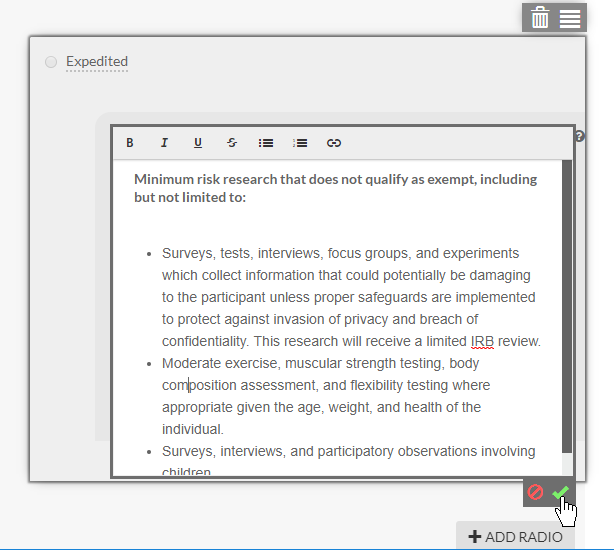
Task: Insert a numbered list
Action: pyautogui.click(x=300, y=143)
